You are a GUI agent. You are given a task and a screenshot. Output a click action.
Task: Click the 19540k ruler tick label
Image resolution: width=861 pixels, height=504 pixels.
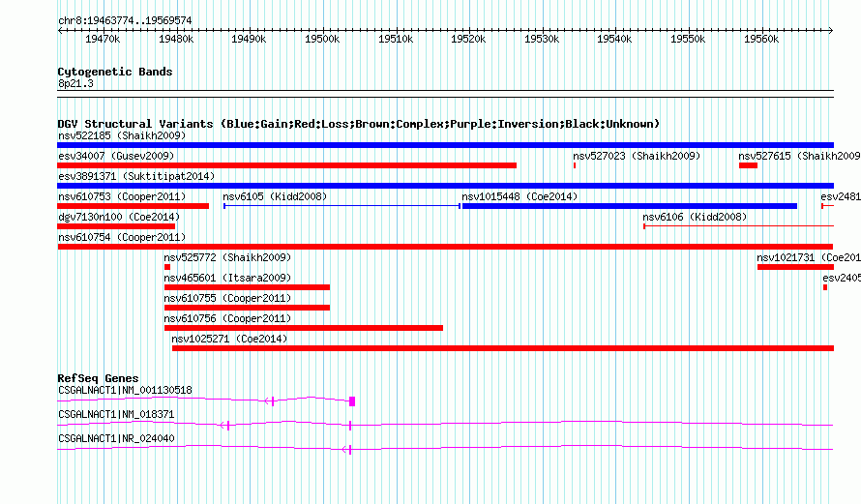click(x=614, y=40)
